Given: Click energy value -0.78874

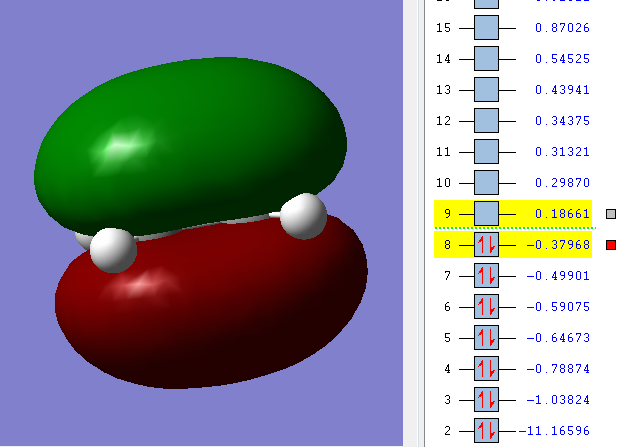Looking at the screenshot, I should [x=558, y=369].
